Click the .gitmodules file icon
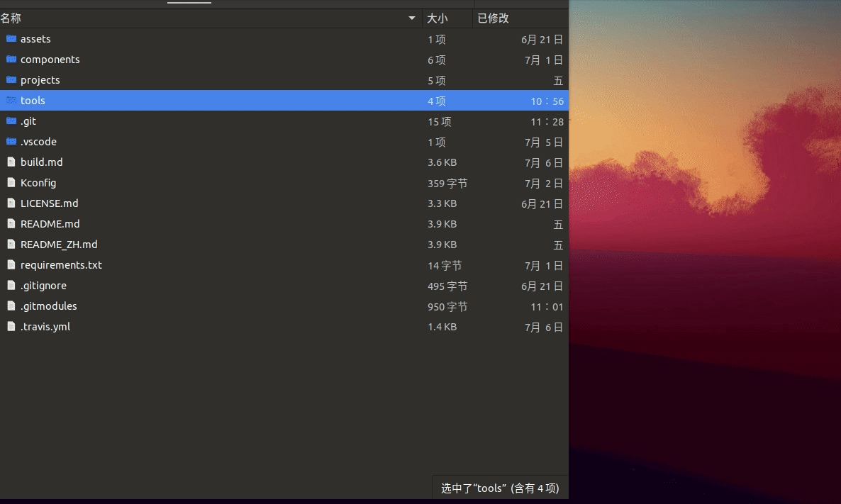 (x=11, y=306)
